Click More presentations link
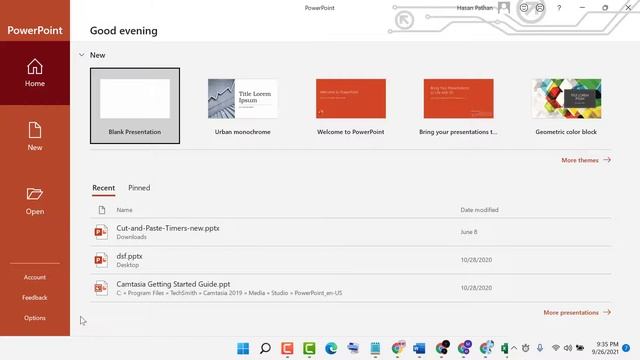 (x=577, y=312)
